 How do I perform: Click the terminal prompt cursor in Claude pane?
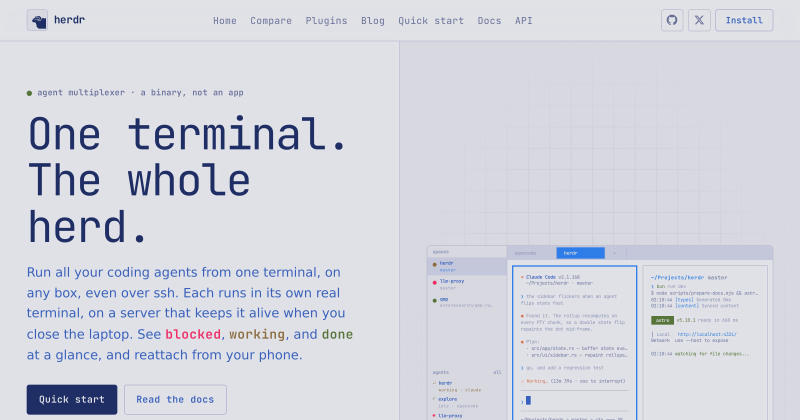[529, 401]
